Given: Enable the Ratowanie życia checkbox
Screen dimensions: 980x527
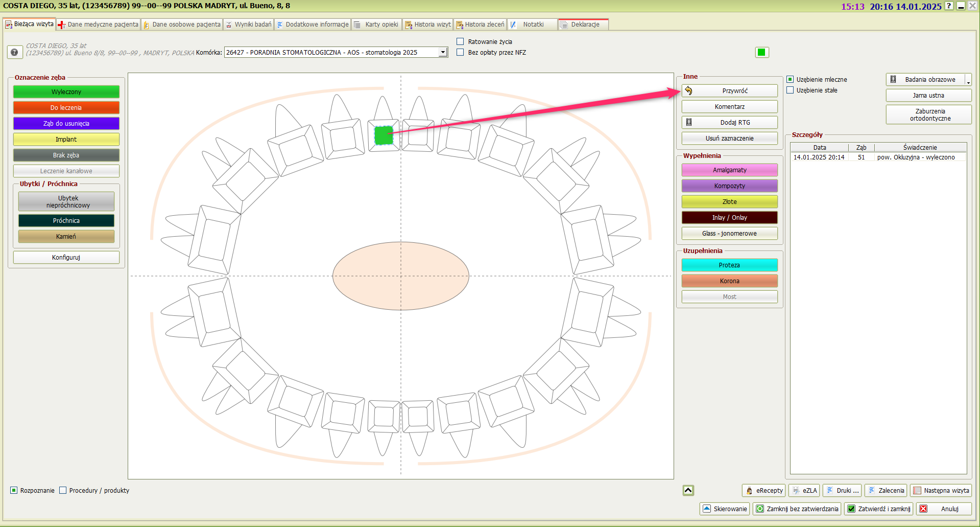Looking at the screenshot, I should click(460, 41).
